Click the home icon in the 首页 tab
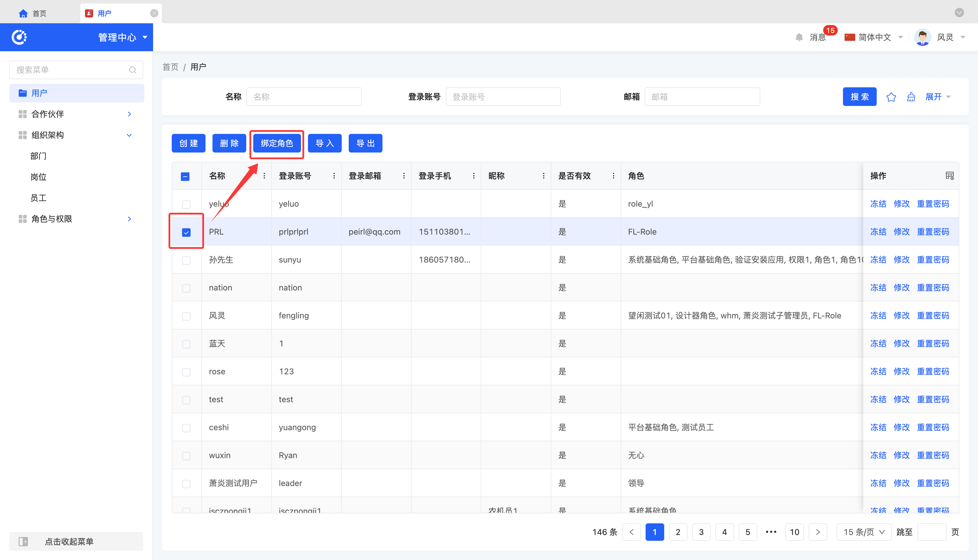The image size is (978, 560). (x=23, y=13)
